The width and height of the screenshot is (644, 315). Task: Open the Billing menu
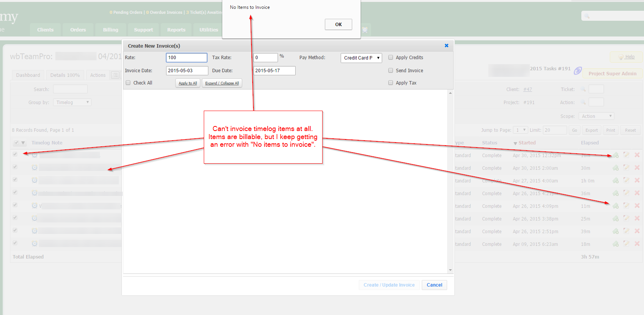pos(110,30)
